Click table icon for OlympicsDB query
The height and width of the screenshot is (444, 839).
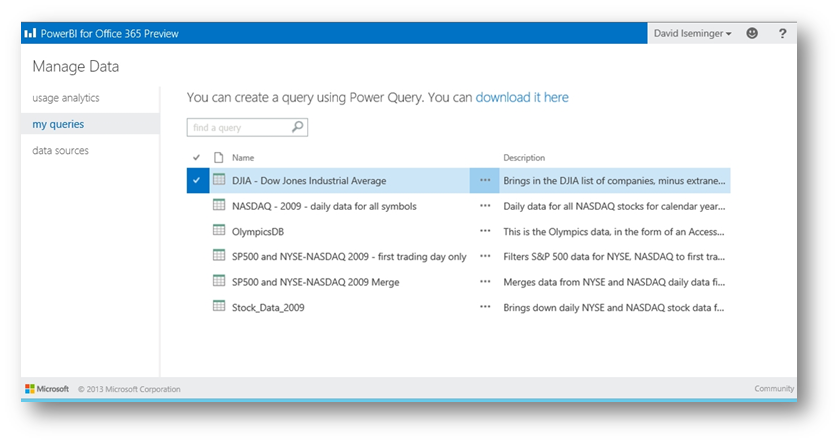(219, 230)
